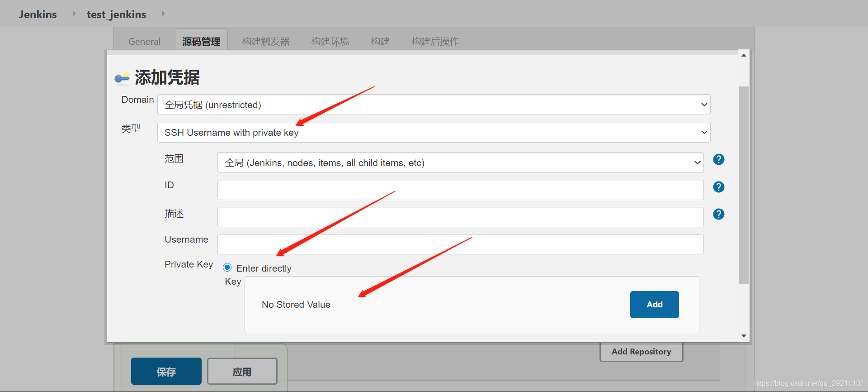Screen dimensions: 868x392
Task: Click the No Stored Value text
Action: (296, 305)
